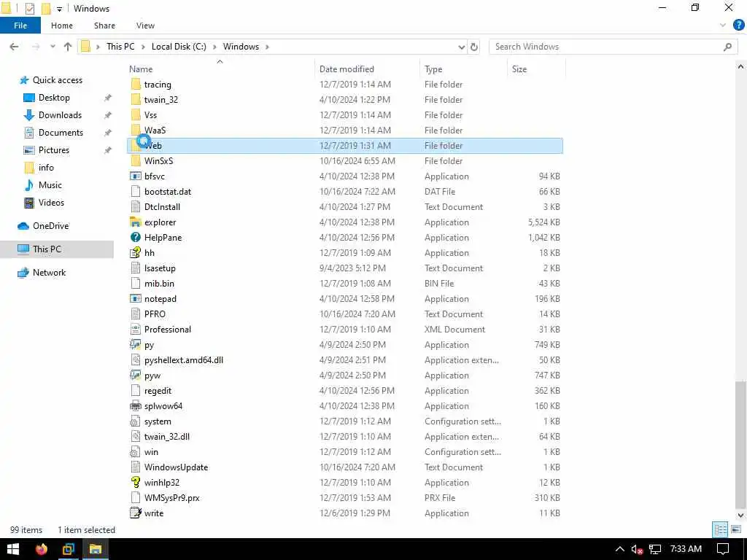747x560 pixels.
Task: Click the Professional XML document icon
Action: point(136,330)
